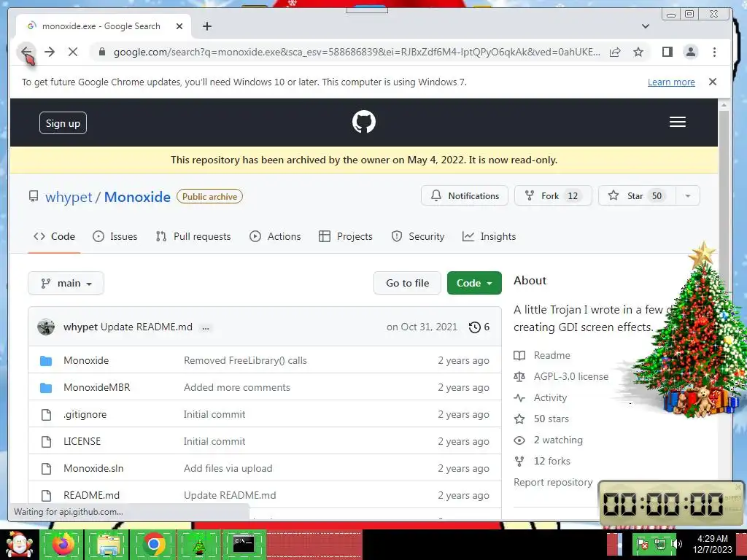Open Firefox from the taskbar
Image resolution: width=747 pixels, height=560 pixels.
click(x=63, y=545)
